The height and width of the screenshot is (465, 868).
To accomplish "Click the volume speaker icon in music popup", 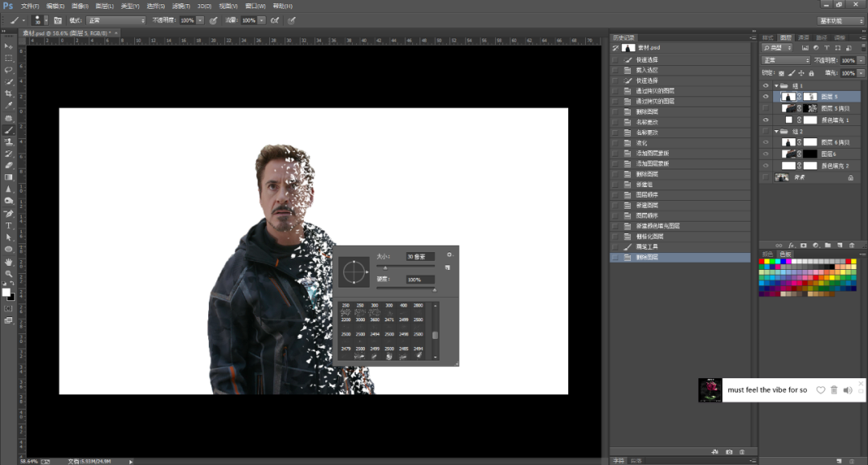I will coord(848,390).
